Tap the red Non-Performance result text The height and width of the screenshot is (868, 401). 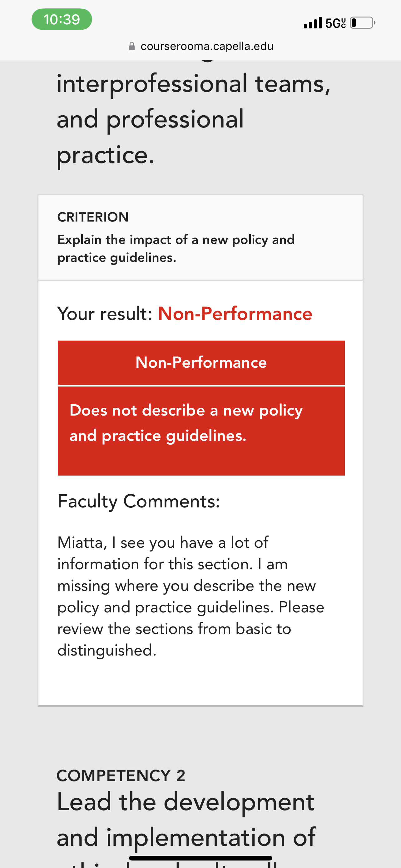(235, 314)
